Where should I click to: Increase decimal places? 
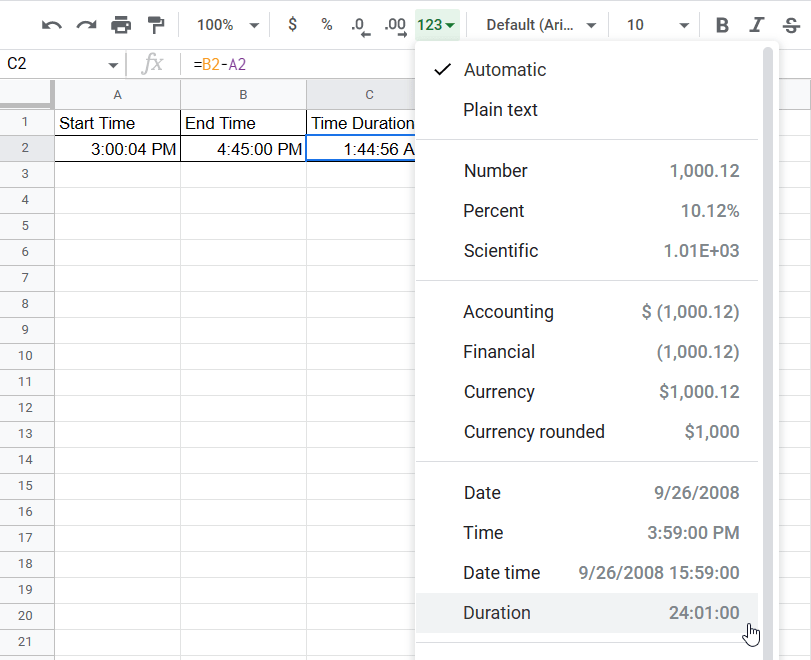coord(395,24)
